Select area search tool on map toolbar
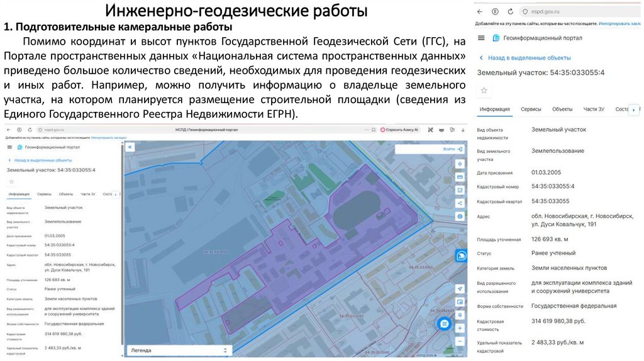The height and width of the screenshot is (361, 644). 460,190
